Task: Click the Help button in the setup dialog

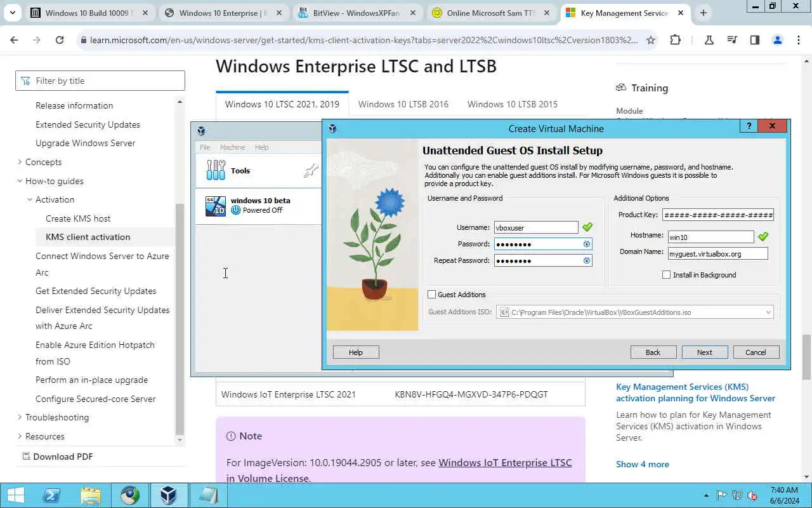Action: (x=356, y=352)
